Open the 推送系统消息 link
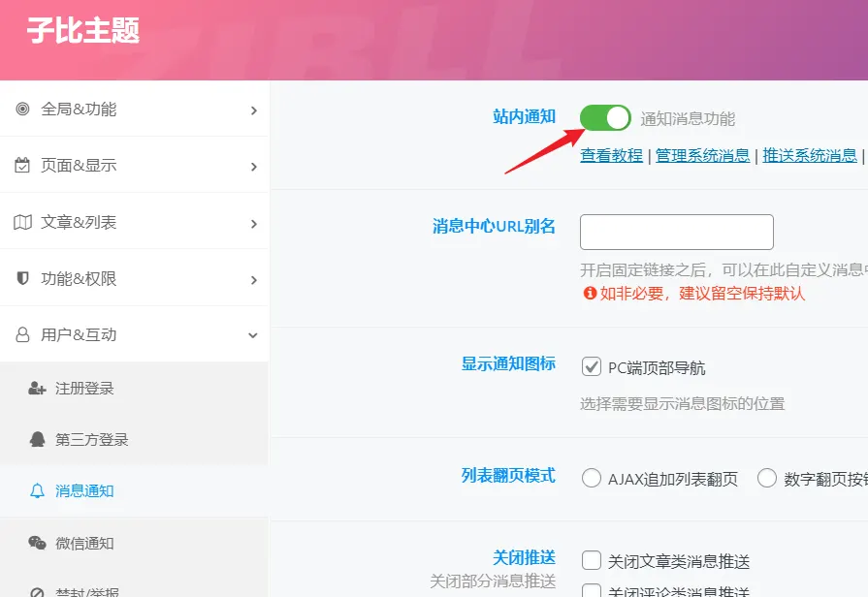 tap(809, 155)
